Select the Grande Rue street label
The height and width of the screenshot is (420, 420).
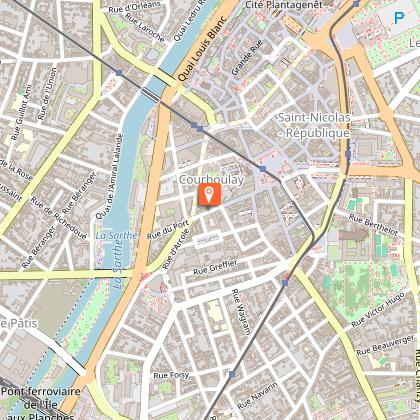247,57
